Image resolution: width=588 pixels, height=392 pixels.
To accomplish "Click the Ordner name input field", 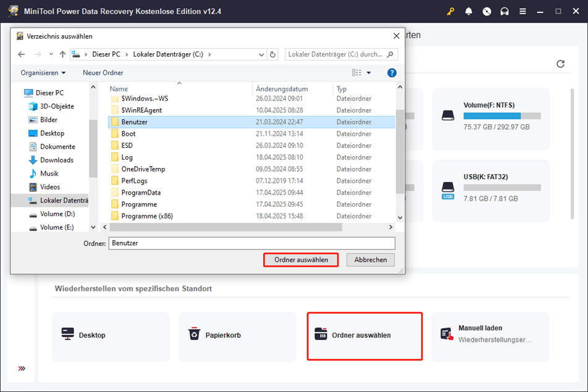I will [x=251, y=243].
